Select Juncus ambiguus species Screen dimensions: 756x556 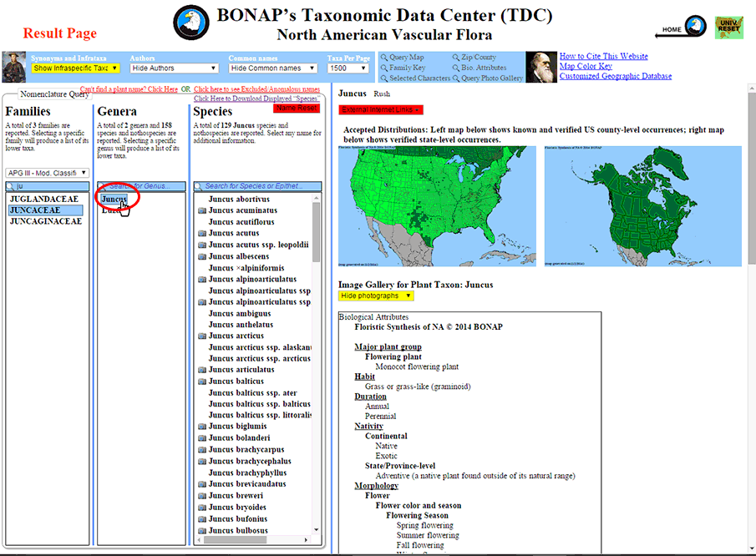coord(240,314)
